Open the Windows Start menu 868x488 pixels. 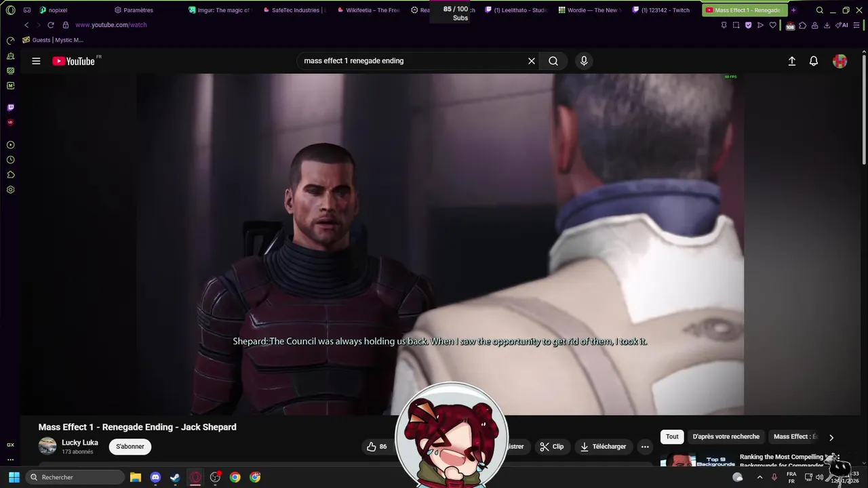pos(14,477)
